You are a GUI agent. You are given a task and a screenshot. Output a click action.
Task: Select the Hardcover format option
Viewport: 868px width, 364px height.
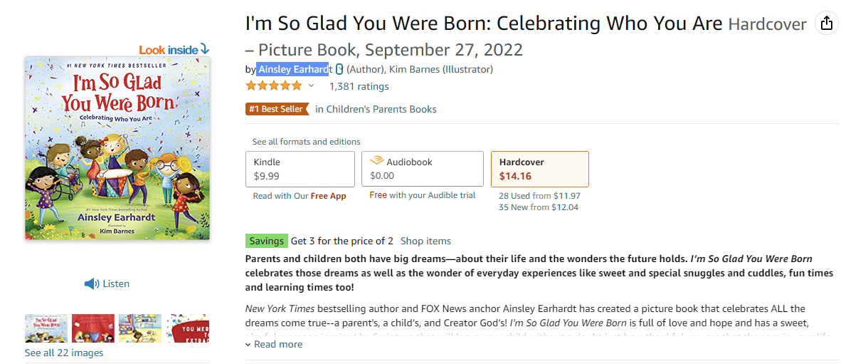[539, 170]
